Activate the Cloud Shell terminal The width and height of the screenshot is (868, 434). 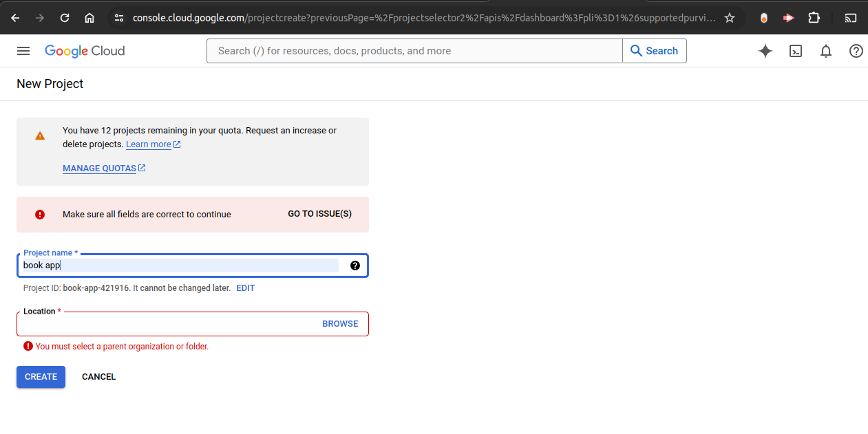(x=795, y=50)
